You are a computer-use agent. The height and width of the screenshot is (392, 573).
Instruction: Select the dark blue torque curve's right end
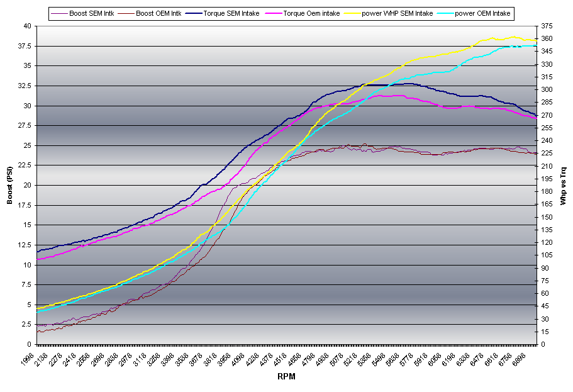tap(535, 115)
